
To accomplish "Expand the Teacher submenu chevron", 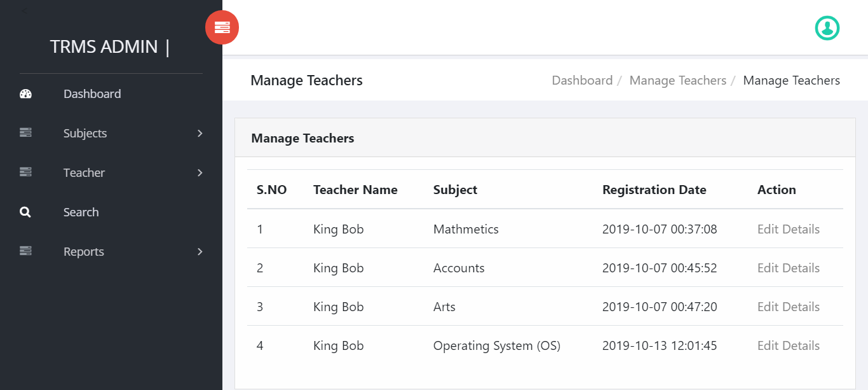I will 200,172.
